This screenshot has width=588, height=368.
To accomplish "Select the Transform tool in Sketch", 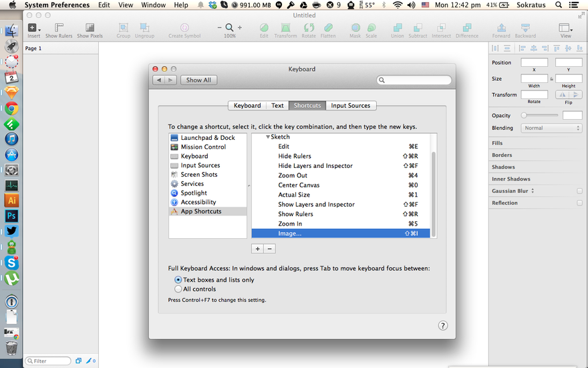I will (285, 30).
